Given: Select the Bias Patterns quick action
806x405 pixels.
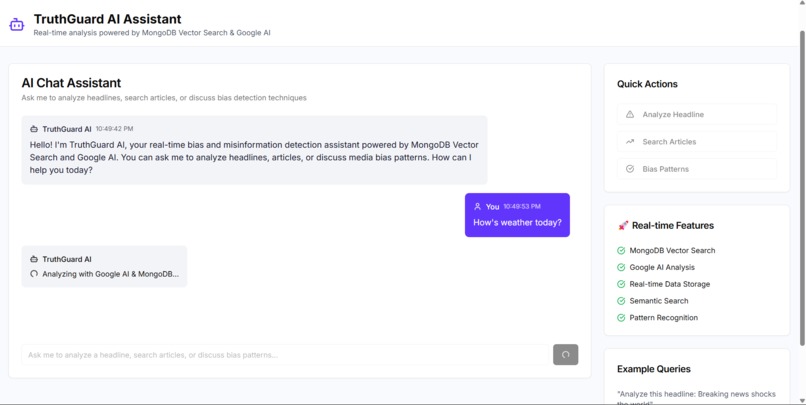Looking at the screenshot, I should (x=697, y=169).
